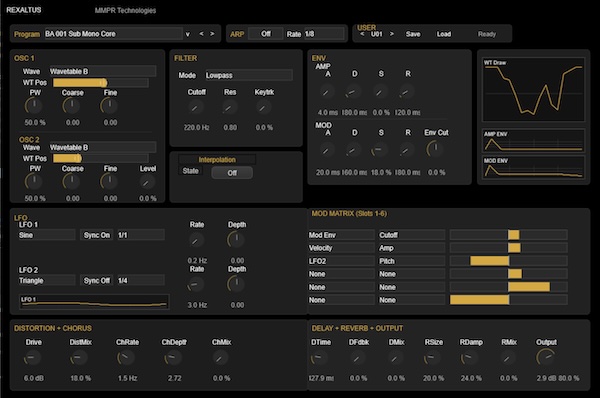Select the Pitch destination in Mod Matrix
Viewport: 600px width, 398px height.
(x=412, y=261)
